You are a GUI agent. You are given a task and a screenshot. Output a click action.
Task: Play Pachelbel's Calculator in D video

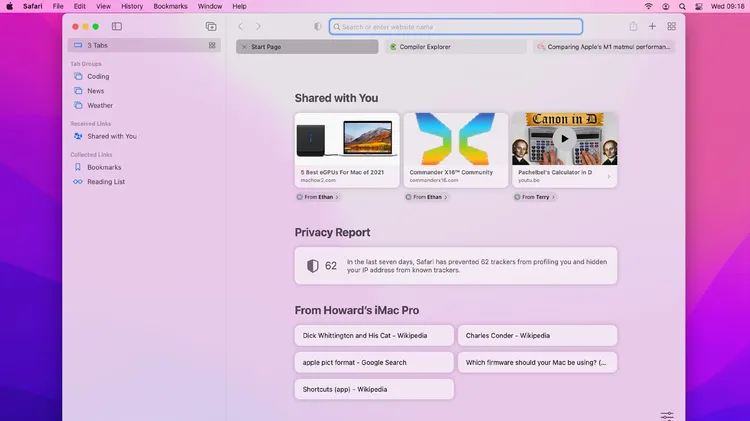coord(564,139)
